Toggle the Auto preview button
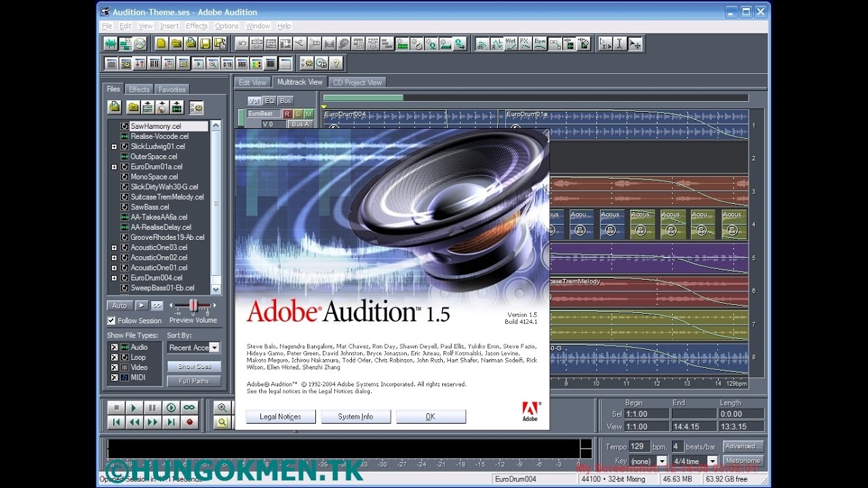The height and width of the screenshot is (488, 868). (119, 306)
